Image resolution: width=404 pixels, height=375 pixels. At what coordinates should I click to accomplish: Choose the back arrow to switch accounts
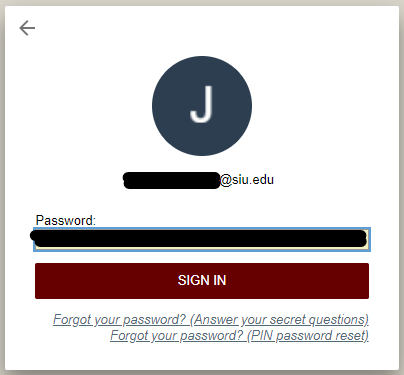(27, 28)
